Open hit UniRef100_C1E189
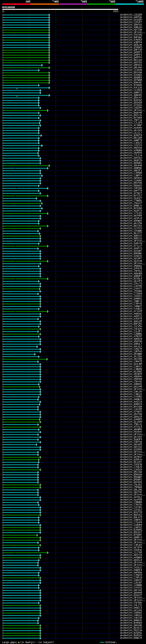146x644 pixels. (x=131, y=15)
